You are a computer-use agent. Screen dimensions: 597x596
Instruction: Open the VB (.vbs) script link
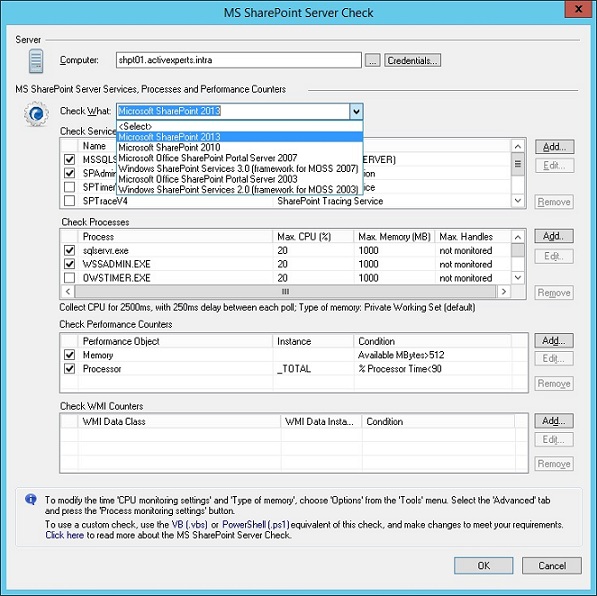coord(189,524)
